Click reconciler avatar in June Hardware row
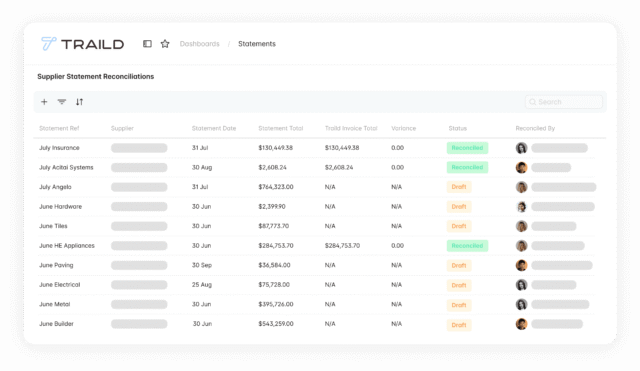The width and height of the screenshot is (640, 371). (x=521, y=207)
